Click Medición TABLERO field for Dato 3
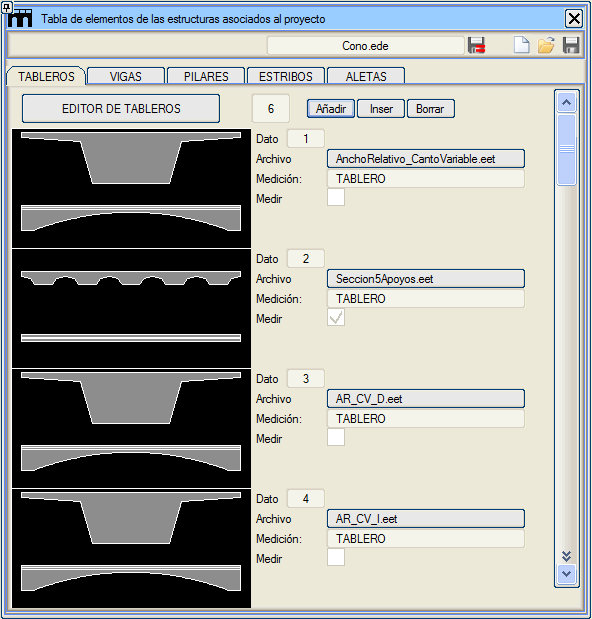Screen dimensions: 592x619 (426, 418)
